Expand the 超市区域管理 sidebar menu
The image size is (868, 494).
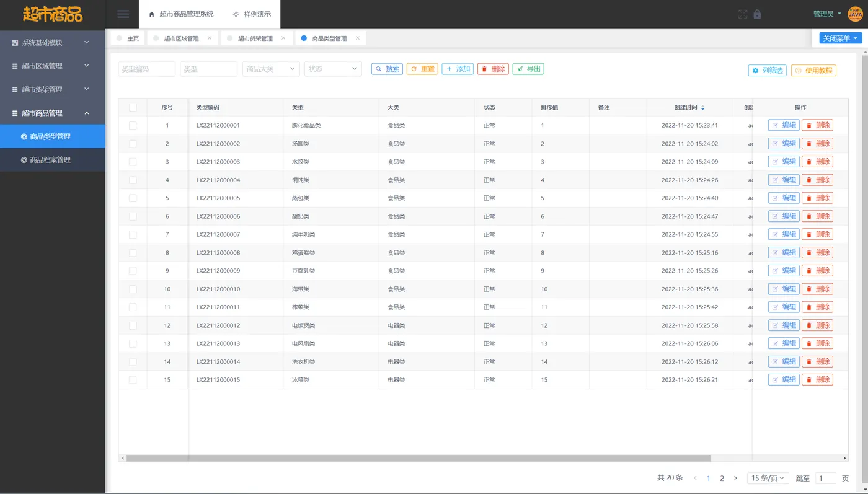tap(53, 66)
